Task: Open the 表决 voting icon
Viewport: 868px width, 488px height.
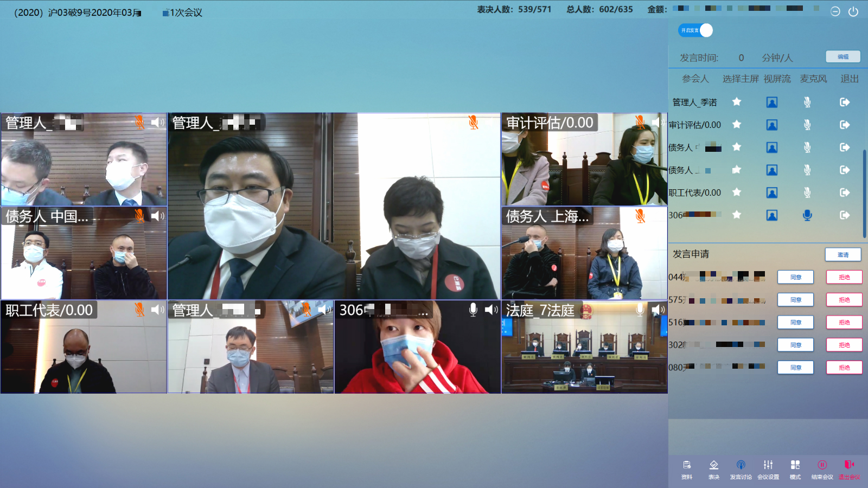Action: point(714,468)
